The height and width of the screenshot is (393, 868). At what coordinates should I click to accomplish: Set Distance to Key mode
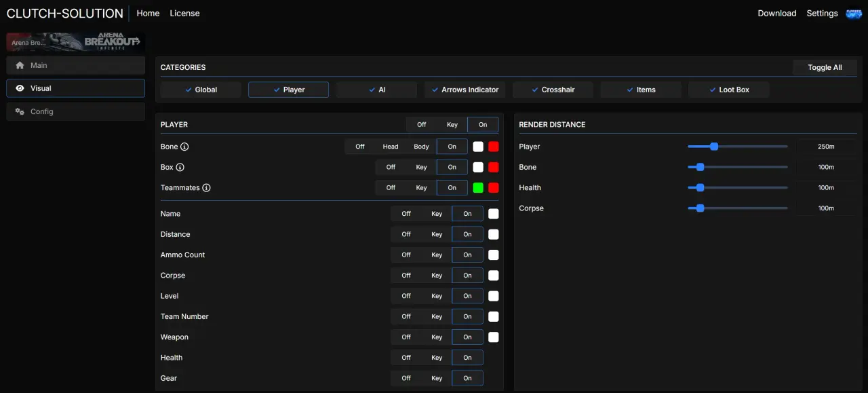click(437, 234)
